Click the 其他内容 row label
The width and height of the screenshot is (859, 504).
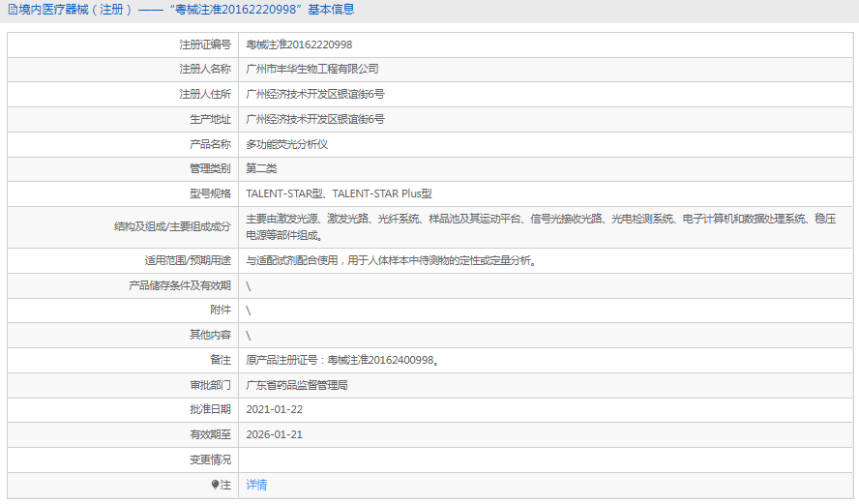210,335
